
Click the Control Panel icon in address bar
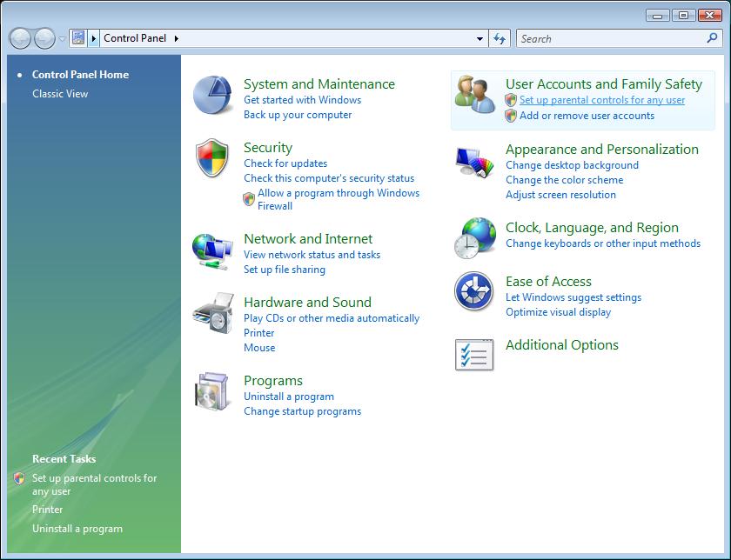[78, 38]
